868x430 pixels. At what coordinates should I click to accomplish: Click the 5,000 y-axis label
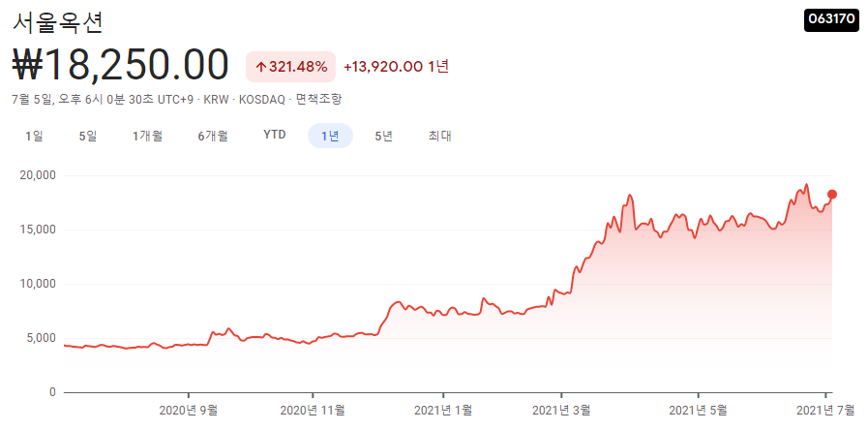coord(41,338)
